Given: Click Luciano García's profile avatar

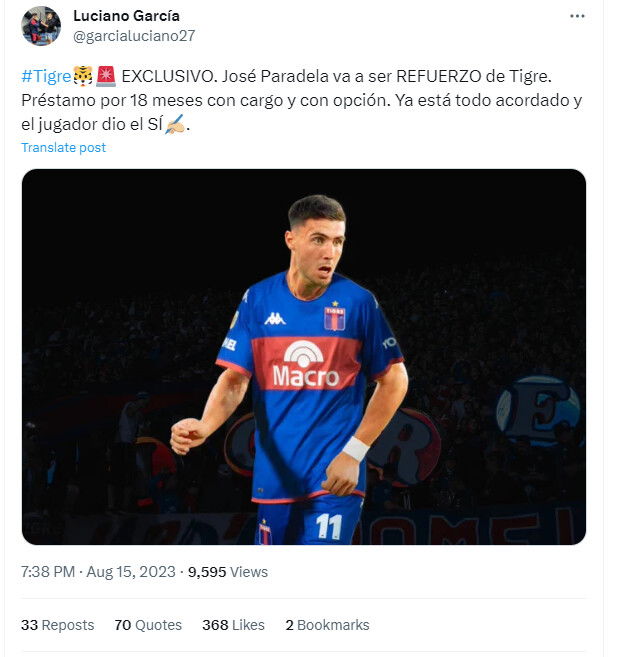Looking at the screenshot, I should tap(41, 26).
